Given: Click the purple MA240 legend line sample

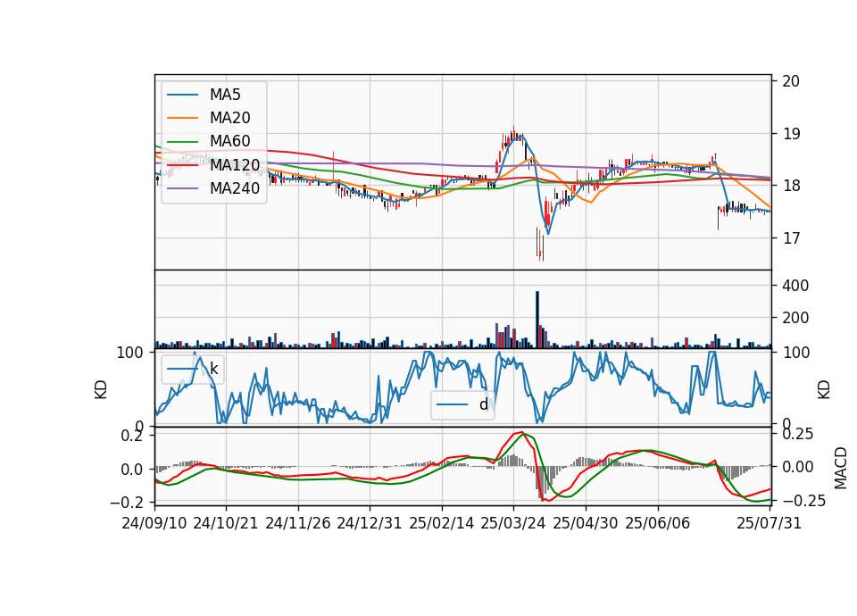Looking at the screenshot, I should click(182, 188).
